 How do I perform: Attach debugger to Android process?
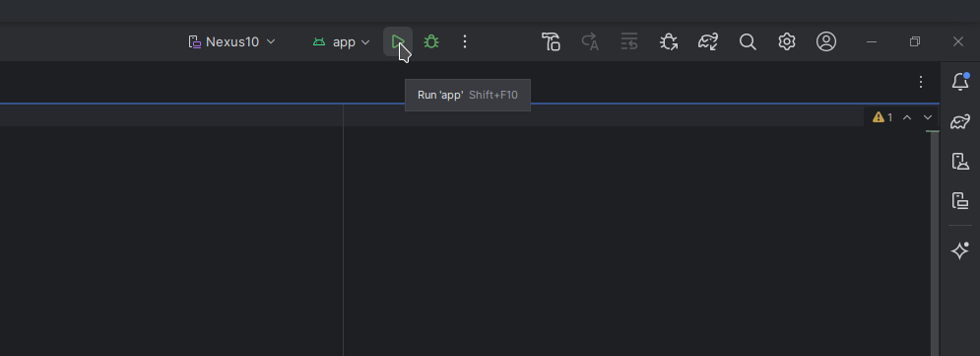coord(669,42)
